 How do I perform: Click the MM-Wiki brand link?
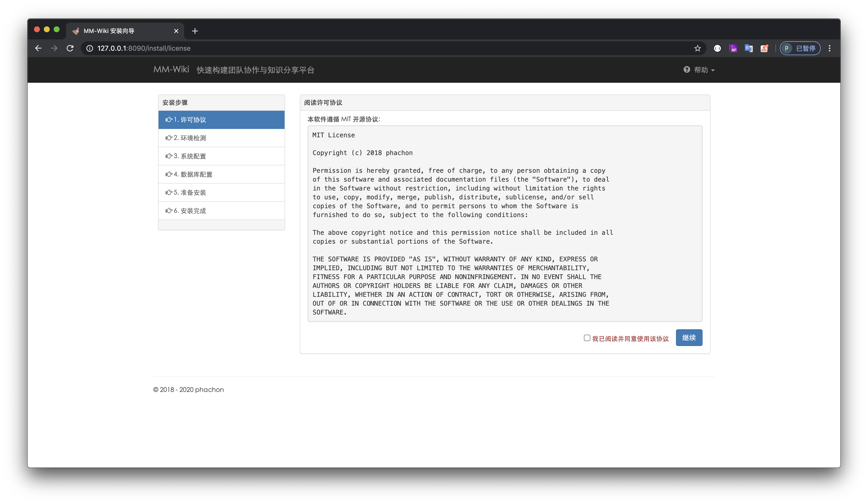171,70
